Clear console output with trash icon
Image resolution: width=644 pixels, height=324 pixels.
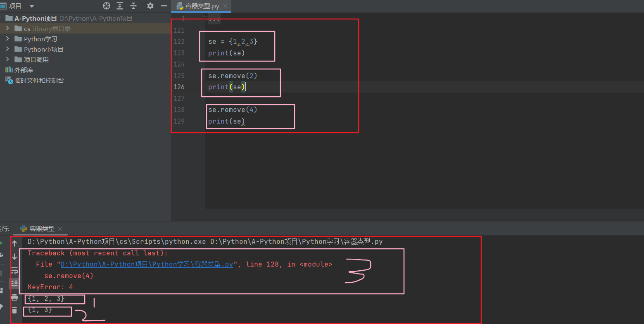14,310
